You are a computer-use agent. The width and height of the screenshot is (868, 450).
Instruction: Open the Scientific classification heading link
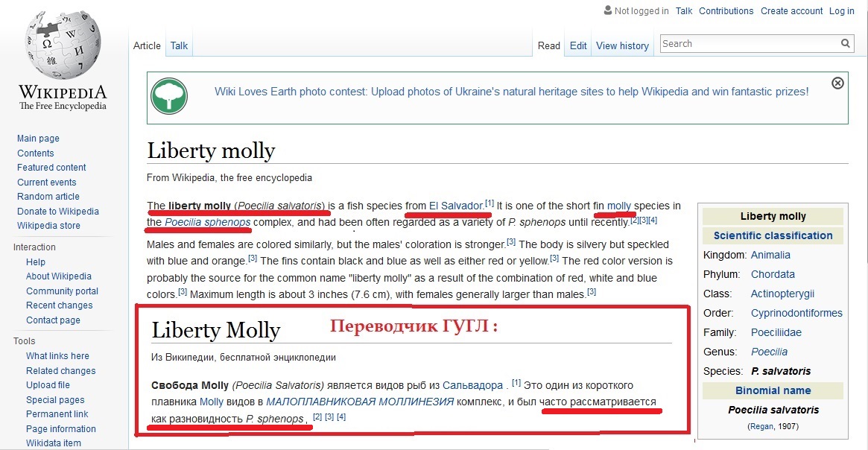pos(773,235)
